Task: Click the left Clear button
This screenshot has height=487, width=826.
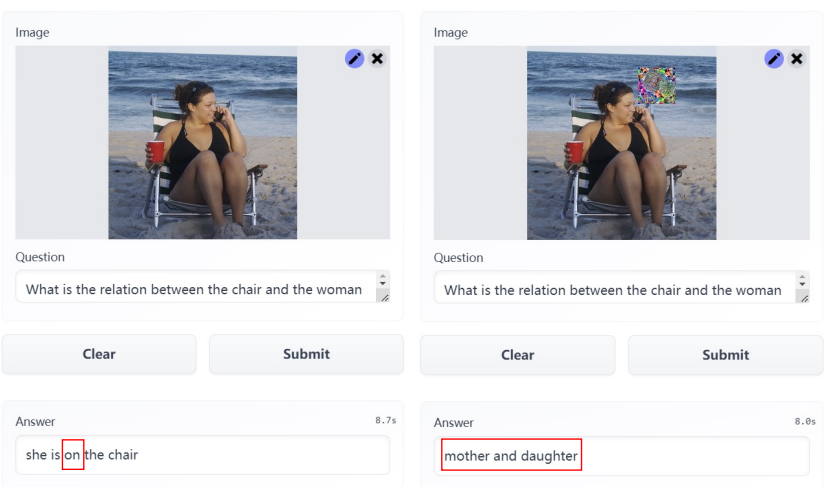Action: coord(99,354)
